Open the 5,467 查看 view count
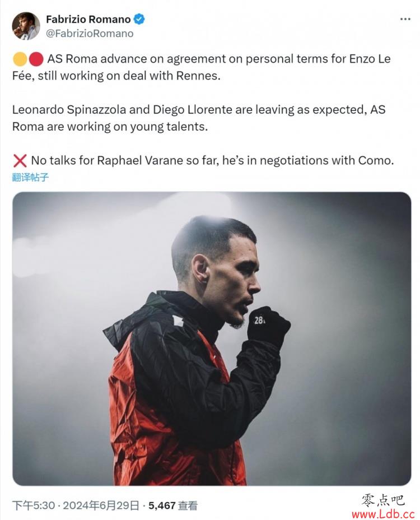The width and height of the screenshot is (420, 520). tap(172, 505)
